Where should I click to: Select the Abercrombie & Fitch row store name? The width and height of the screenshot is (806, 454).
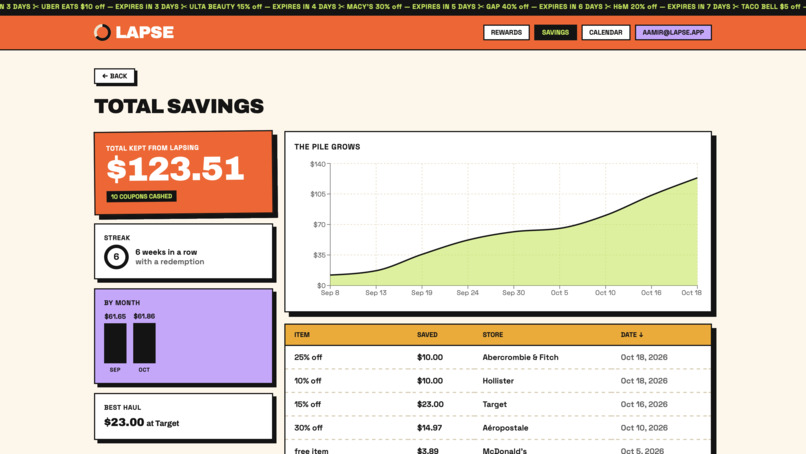[520, 357]
